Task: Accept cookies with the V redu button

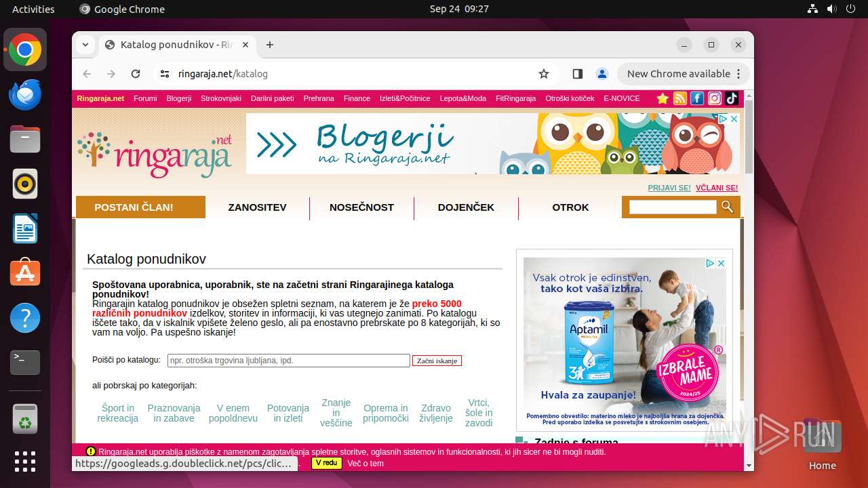Action: point(326,464)
